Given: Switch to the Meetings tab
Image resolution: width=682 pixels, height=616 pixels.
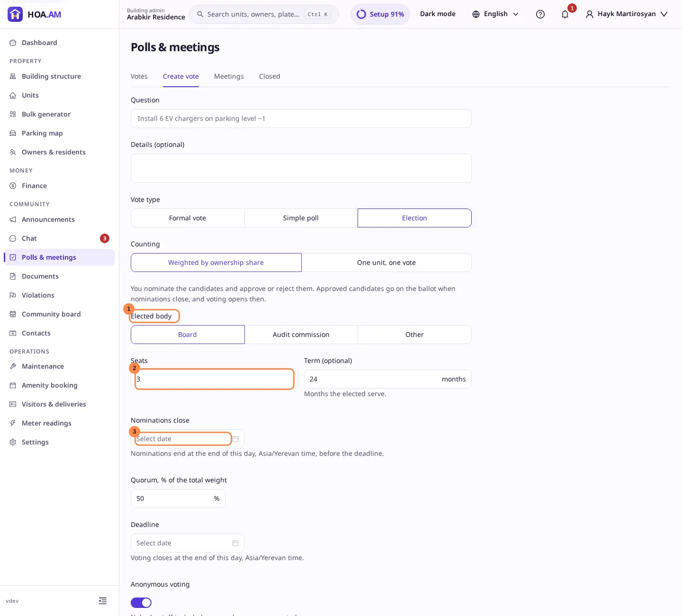Looking at the screenshot, I should pyautogui.click(x=229, y=76).
